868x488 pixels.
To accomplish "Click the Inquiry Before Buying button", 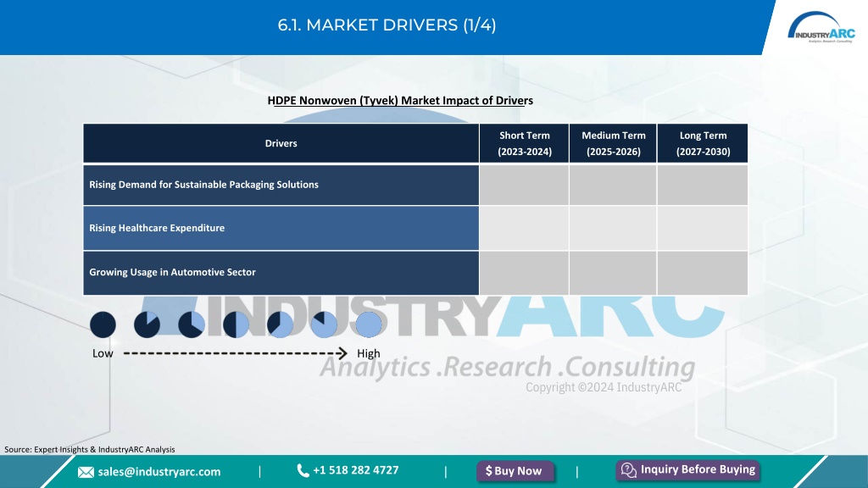I will coord(688,469).
